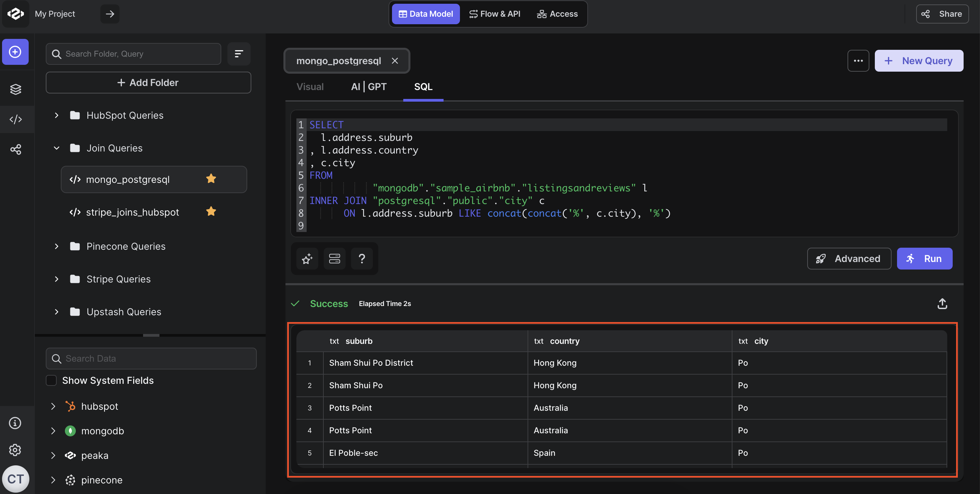Click the Sham Shui Po District cell
Viewport: 980px width, 494px height.
(425, 363)
